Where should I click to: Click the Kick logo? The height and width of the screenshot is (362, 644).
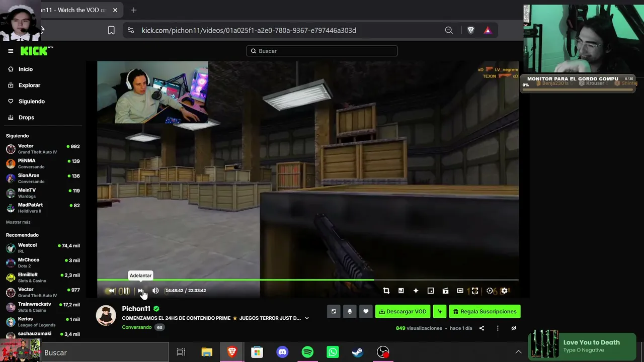36,51
